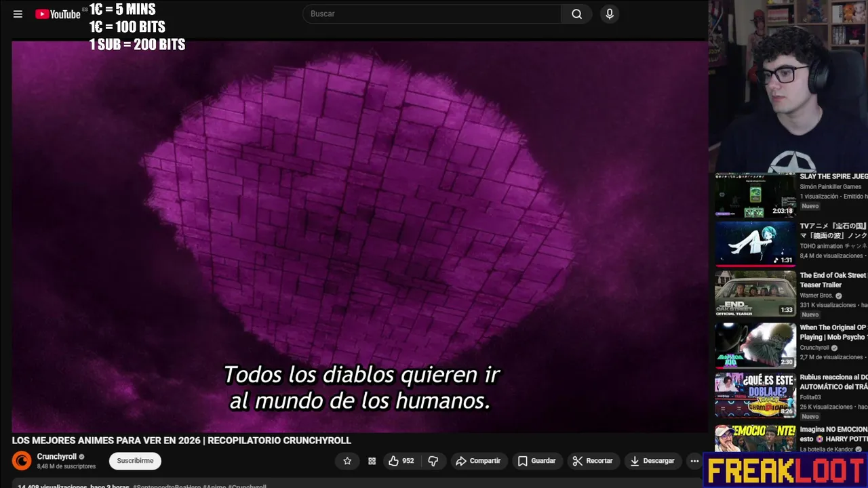
Task: Dislike the video with thumbs-down
Action: coord(433,461)
